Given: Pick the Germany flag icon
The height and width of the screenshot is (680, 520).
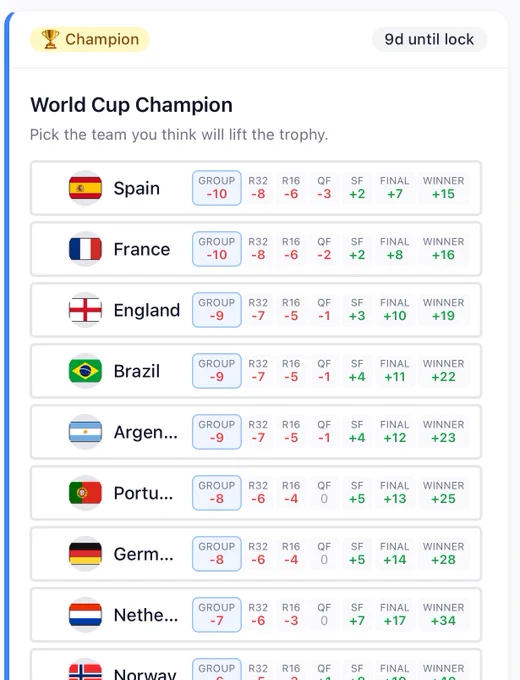Looking at the screenshot, I should [x=85, y=554].
